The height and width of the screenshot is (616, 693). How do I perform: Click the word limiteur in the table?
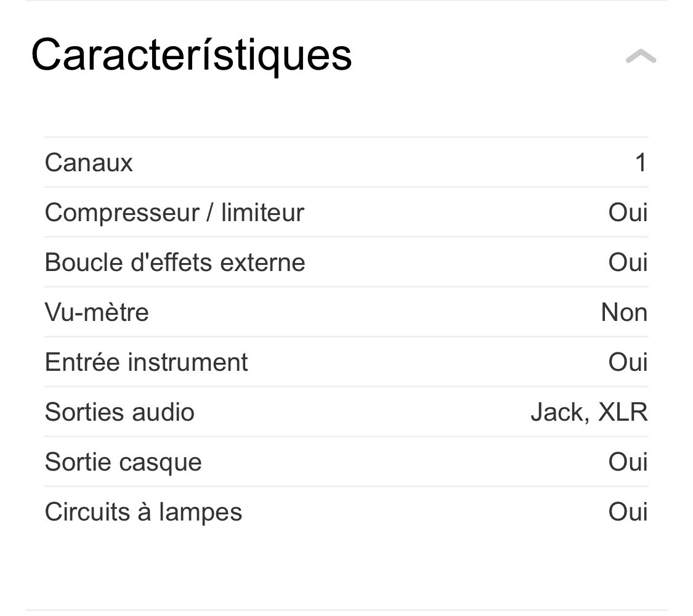[x=262, y=213]
